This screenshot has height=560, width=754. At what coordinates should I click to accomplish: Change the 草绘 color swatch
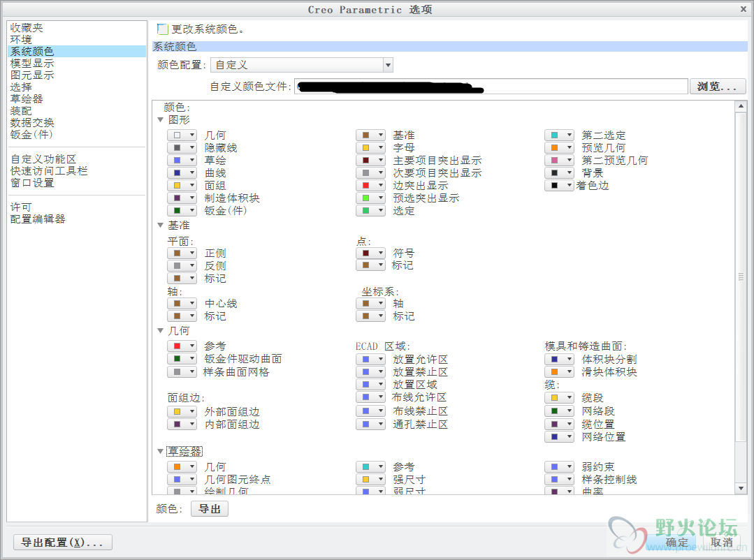(182, 160)
